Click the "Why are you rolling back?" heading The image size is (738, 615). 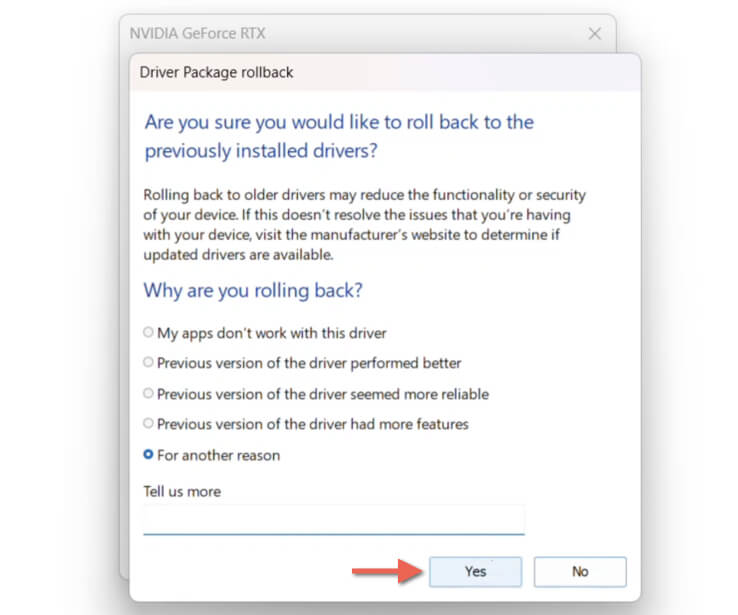tap(253, 291)
